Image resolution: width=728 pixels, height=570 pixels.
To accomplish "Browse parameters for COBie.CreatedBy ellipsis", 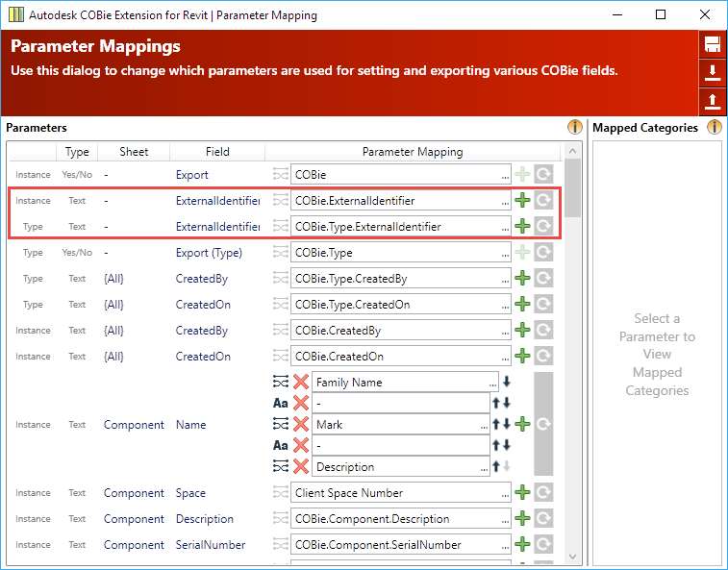I will tap(505, 334).
